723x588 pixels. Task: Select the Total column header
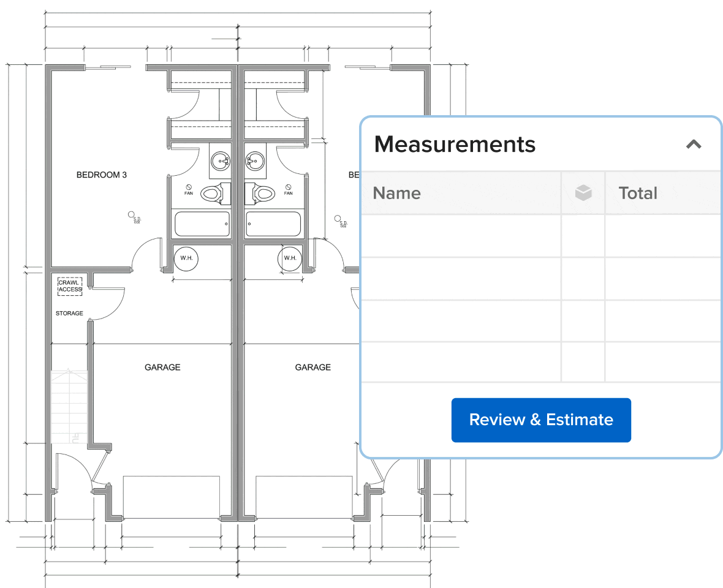point(638,192)
